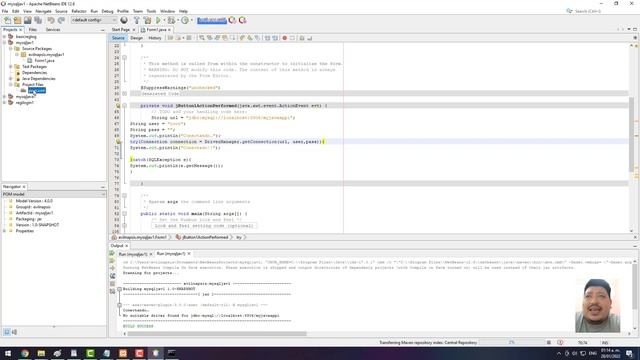Click the memory usage bar in toolbar
The width and height of the screenshot is (640, 360).
click(212, 20)
